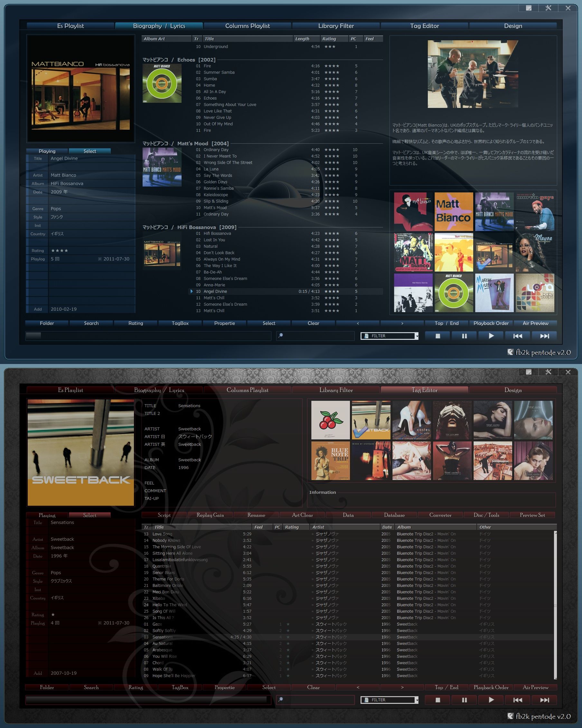Click Playback Order button in blue player
Viewport: 582px width, 728px height.
[x=491, y=323]
